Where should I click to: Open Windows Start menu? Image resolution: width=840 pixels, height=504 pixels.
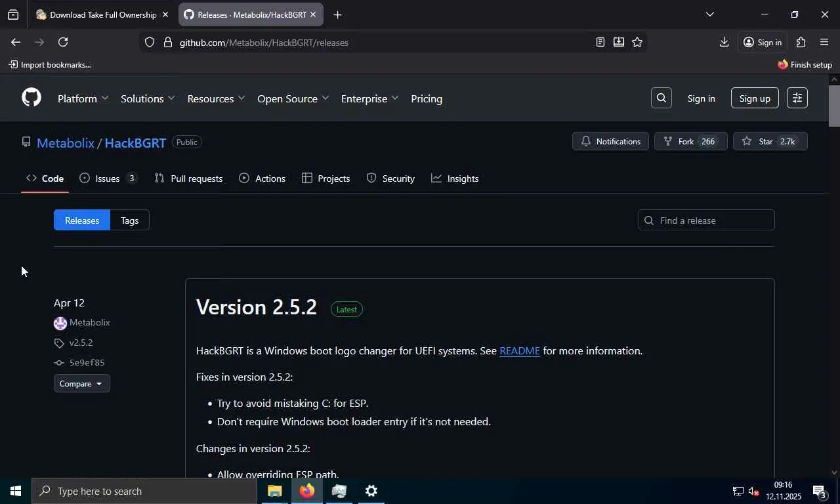15,491
